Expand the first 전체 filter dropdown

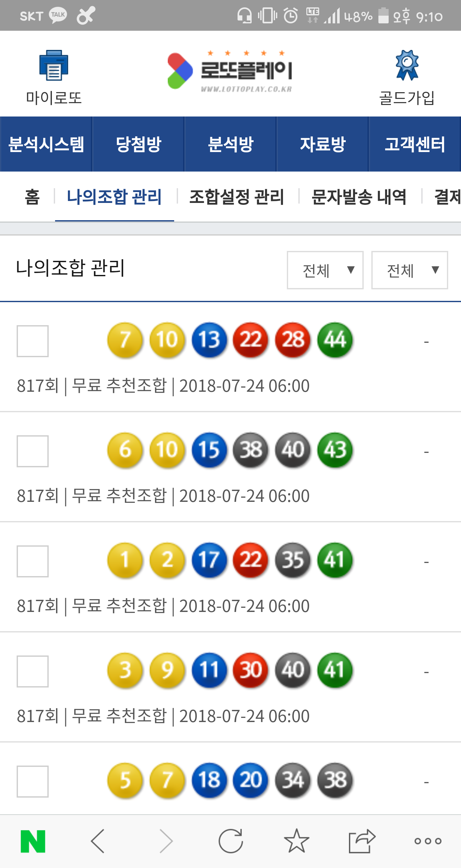pos(325,270)
